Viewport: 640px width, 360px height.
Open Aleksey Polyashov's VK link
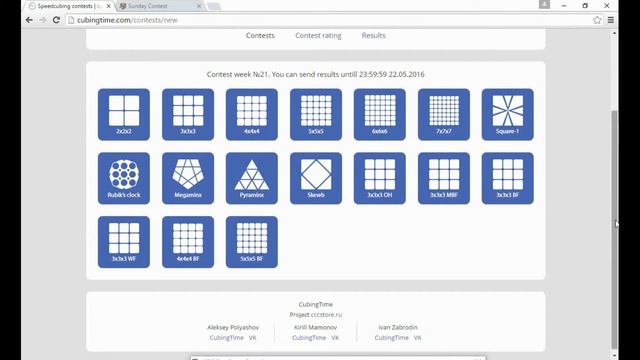pyautogui.click(x=253, y=338)
